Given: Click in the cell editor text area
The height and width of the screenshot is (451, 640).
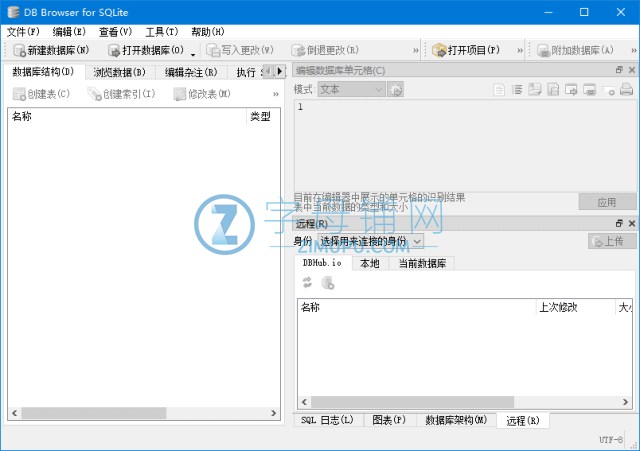Looking at the screenshot, I should [465, 146].
